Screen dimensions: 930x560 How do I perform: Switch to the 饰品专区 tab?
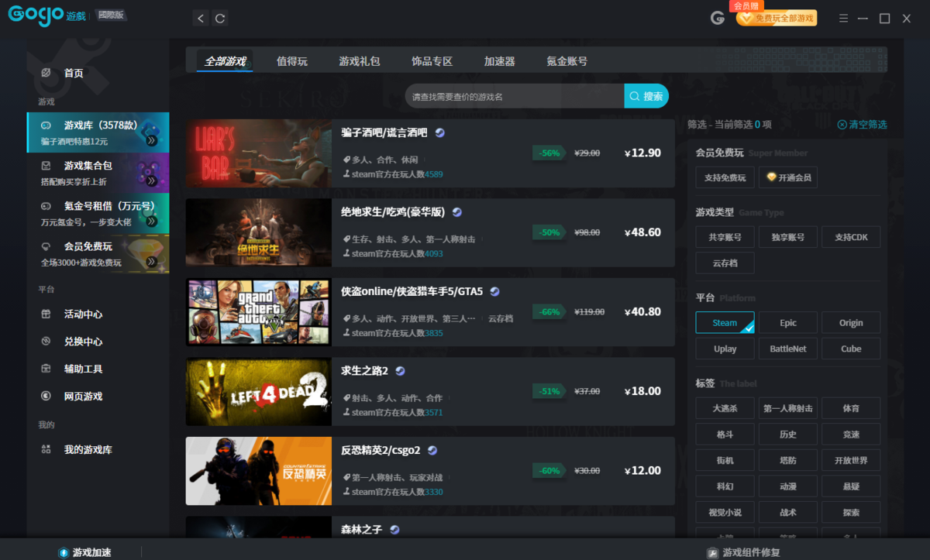[x=432, y=61]
